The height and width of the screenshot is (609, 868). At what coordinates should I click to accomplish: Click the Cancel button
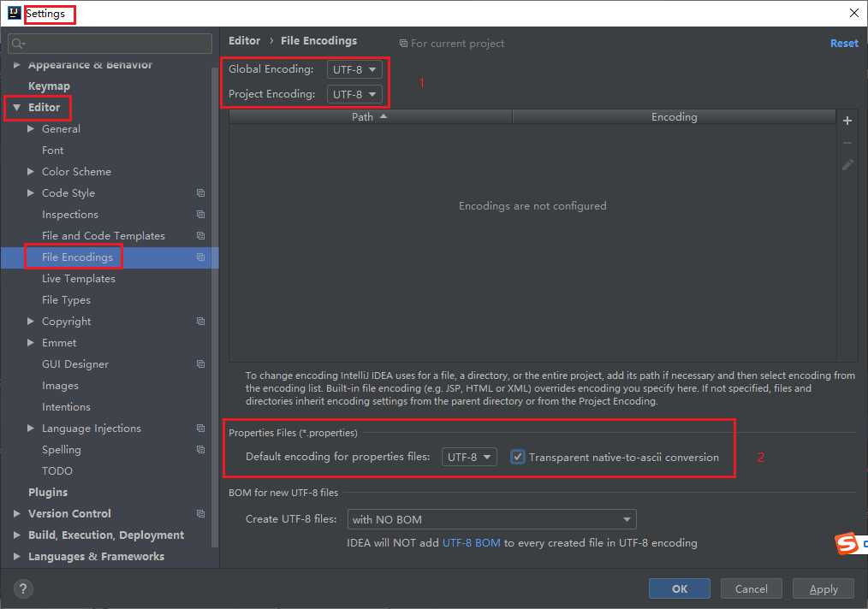pyautogui.click(x=752, y=588)
